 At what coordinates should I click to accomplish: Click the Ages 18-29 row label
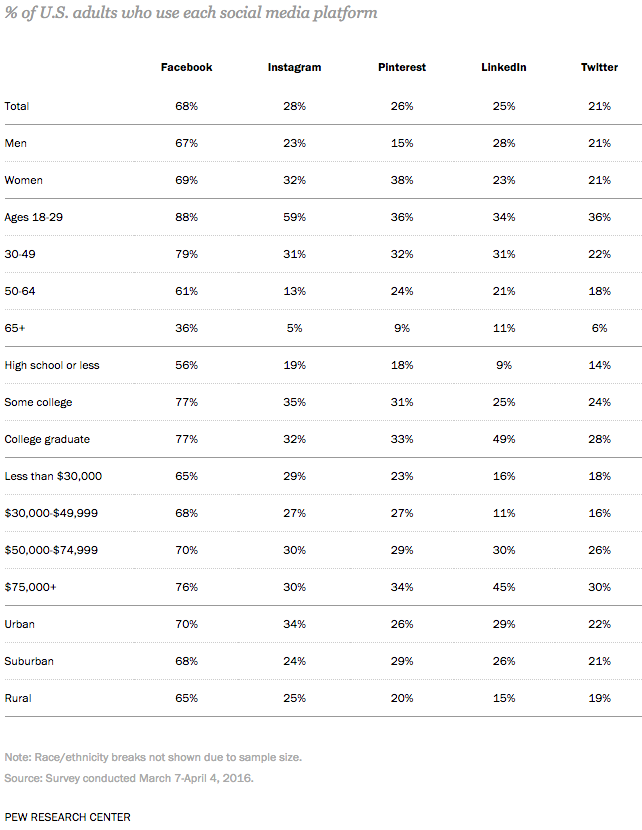(33, 217)
